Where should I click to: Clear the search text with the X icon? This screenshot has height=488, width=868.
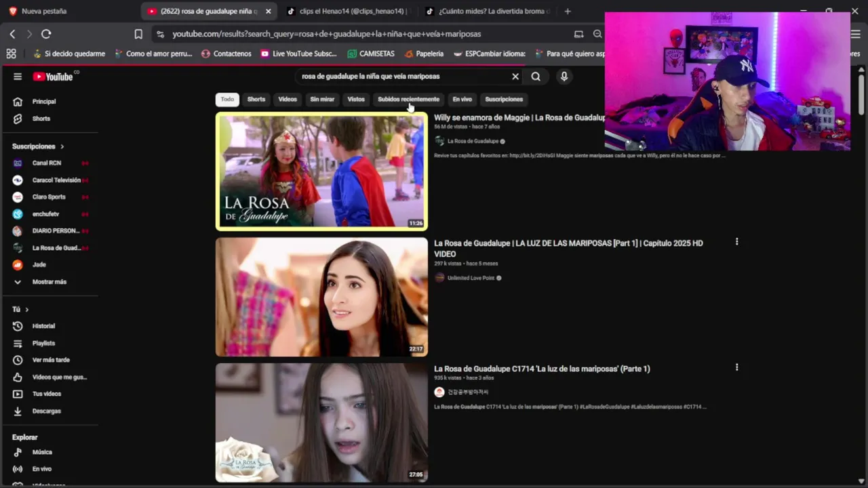click(x=515, y=77)
